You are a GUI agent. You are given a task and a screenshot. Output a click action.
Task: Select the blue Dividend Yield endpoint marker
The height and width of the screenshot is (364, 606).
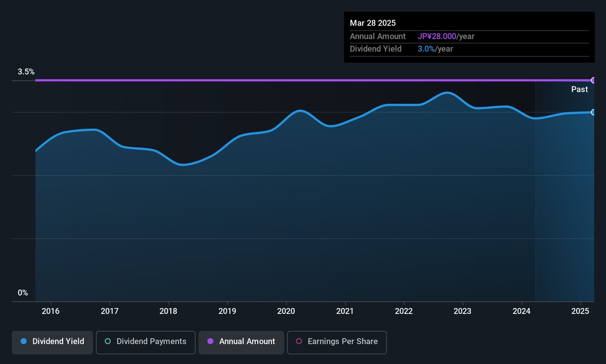coord(593,112)
